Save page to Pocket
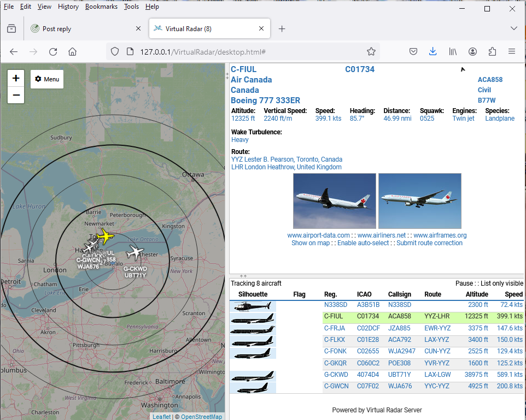The height and width of the screenshot is (420, 526). coord(413,52)
